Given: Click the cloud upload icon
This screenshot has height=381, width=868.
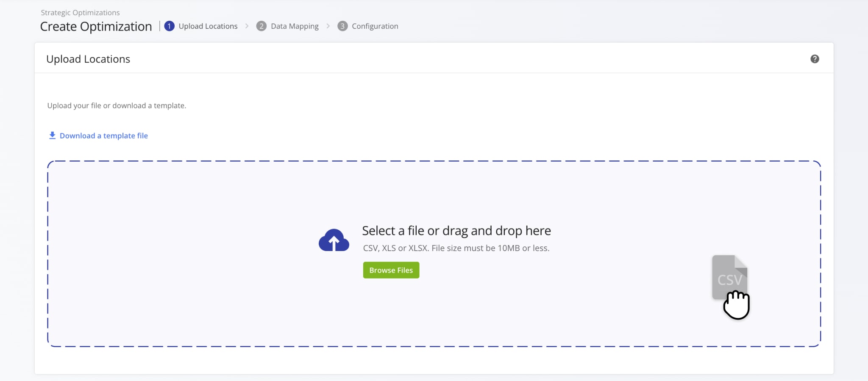Looking at the screenshot, I should (334, 240).
